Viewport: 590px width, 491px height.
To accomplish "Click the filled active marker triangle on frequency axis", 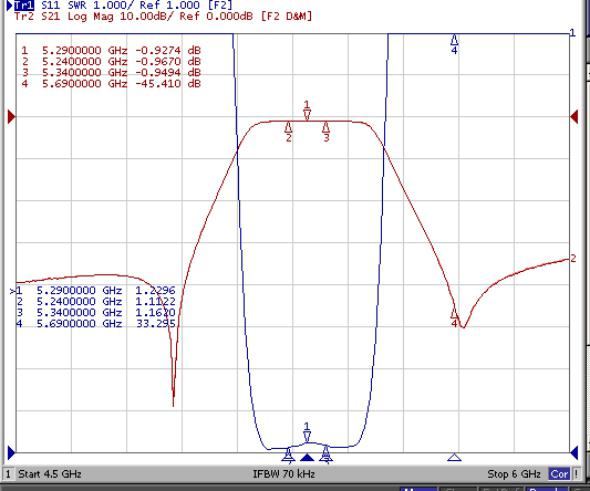I will [307, 458].
